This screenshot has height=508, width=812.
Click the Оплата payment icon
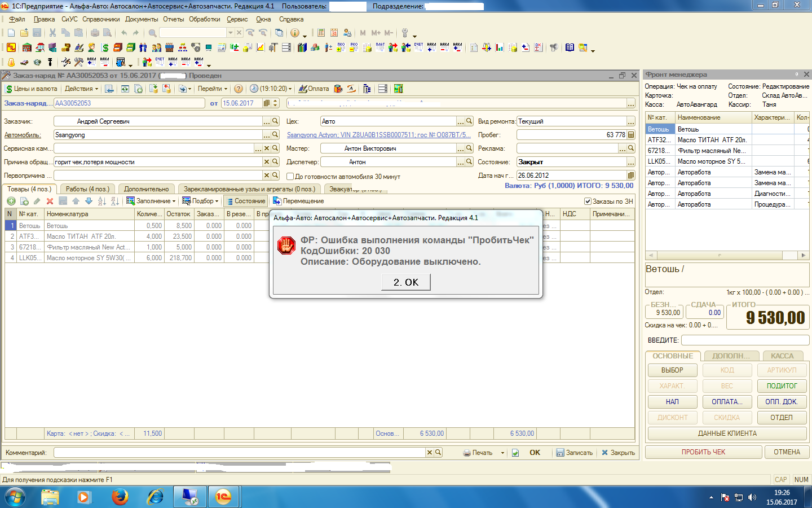pos(314,89)
